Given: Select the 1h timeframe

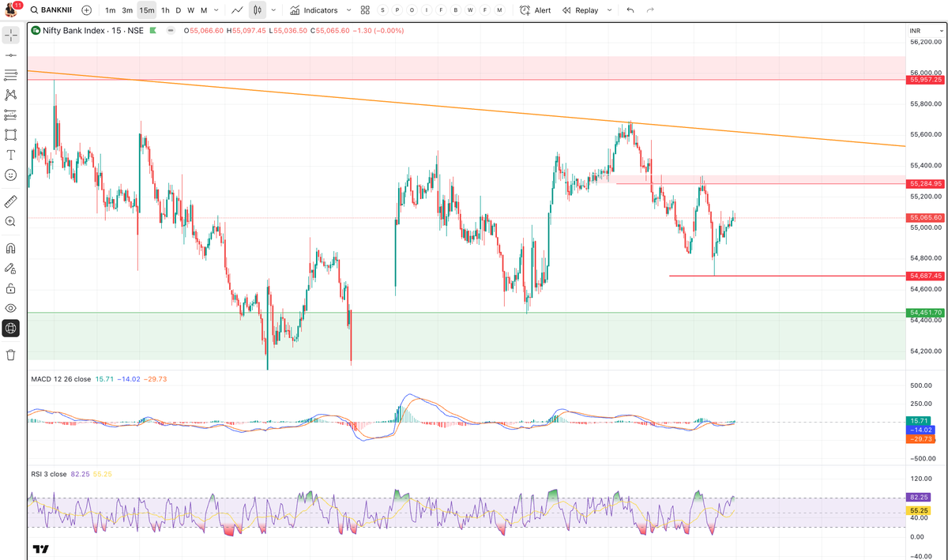Looking at the screenshot, I should click(x=165, y=10).
